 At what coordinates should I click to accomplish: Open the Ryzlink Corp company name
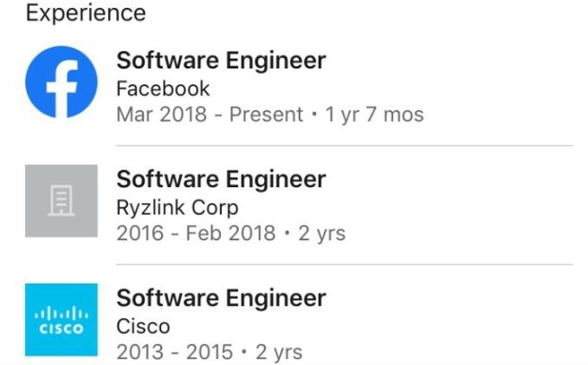(x=178, y=208)
